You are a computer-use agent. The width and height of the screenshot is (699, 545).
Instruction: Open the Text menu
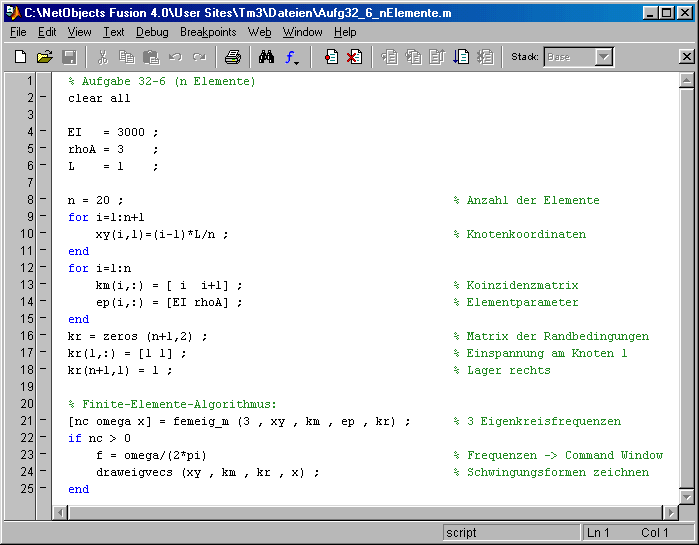tap(114, 32)
